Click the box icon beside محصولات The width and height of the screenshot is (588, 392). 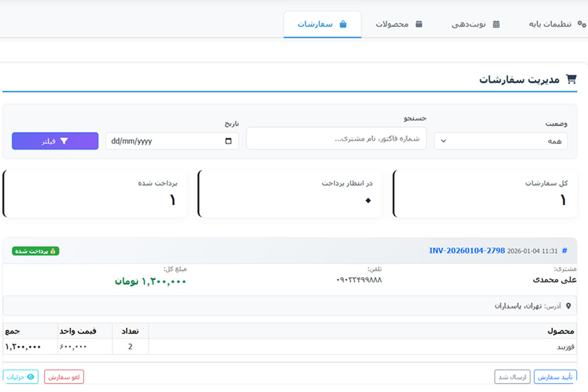(418, 24)
